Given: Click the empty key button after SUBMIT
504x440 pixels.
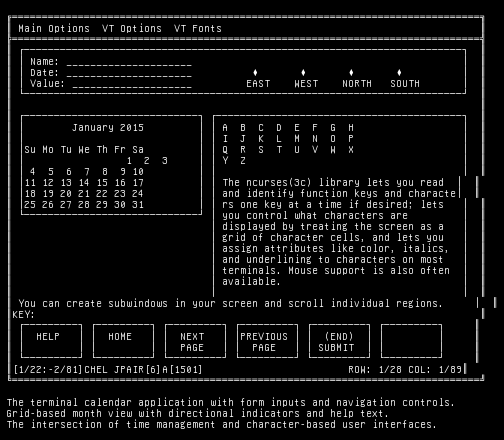Looking at the screenshot, I should point(411,341).
